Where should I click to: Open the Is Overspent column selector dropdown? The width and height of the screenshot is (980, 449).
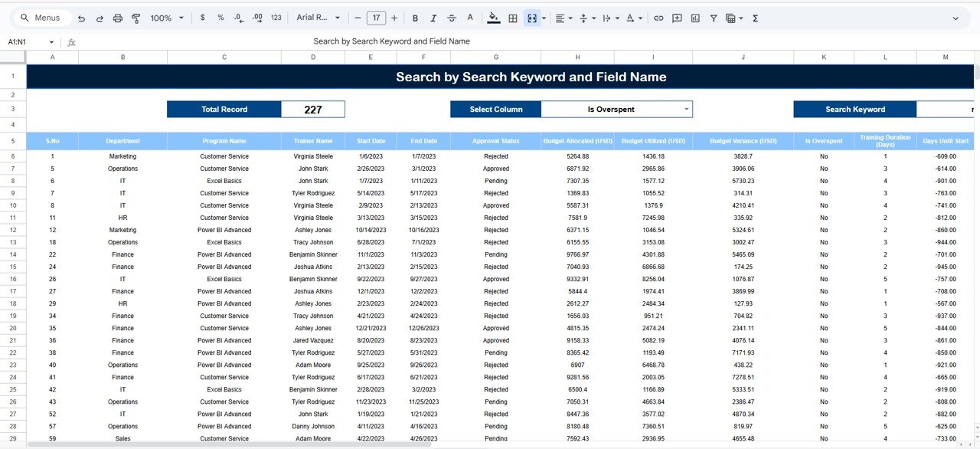[x=616, y=109]
